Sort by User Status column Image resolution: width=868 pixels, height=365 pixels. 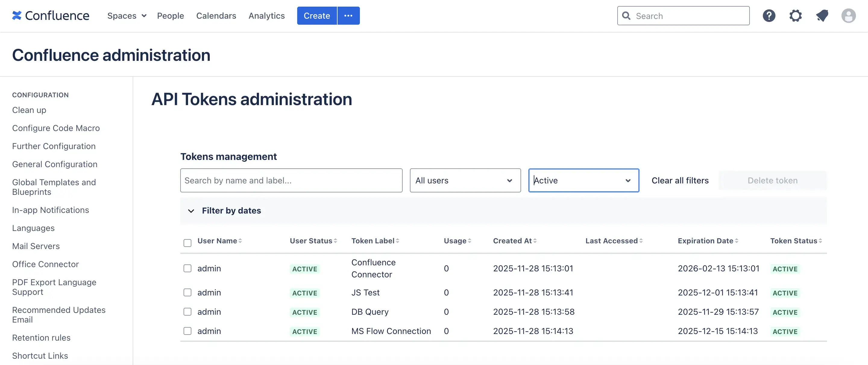pos(313,241)
